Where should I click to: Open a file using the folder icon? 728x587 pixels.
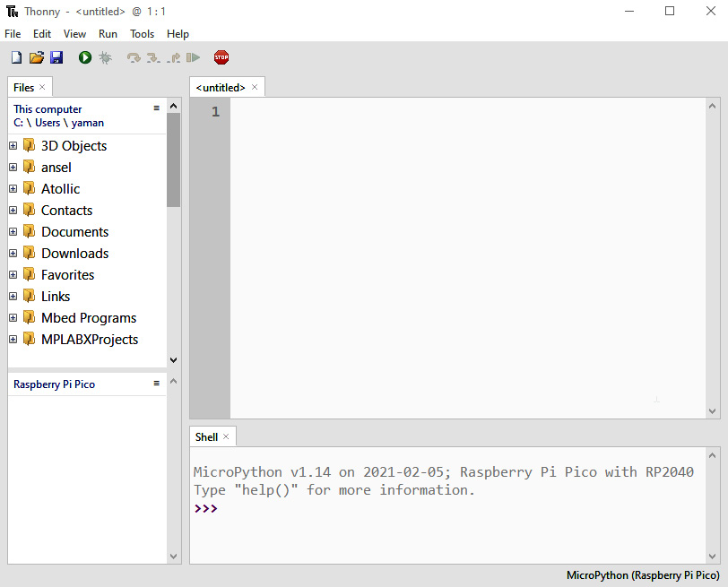36,57
